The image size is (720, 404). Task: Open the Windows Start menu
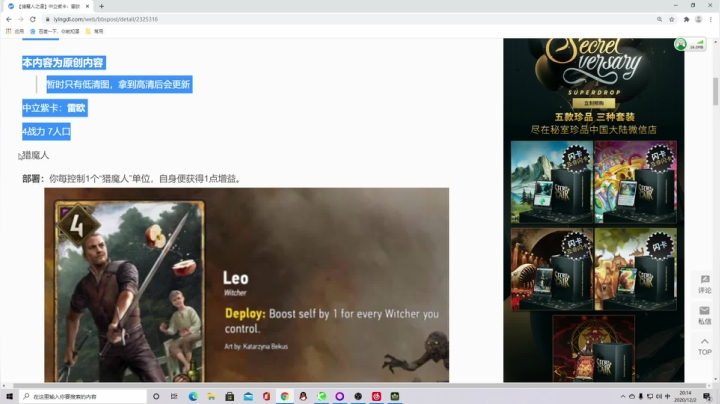pos(9,396)
